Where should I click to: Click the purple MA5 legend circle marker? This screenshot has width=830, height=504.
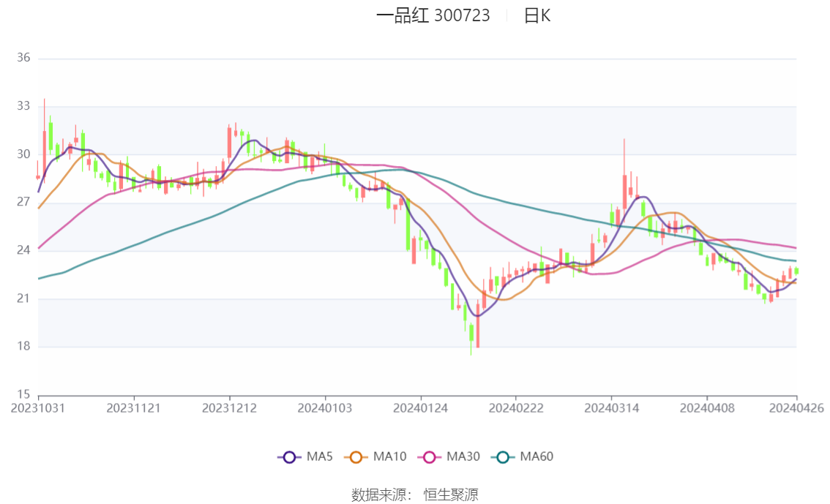(x=289, y=457)
